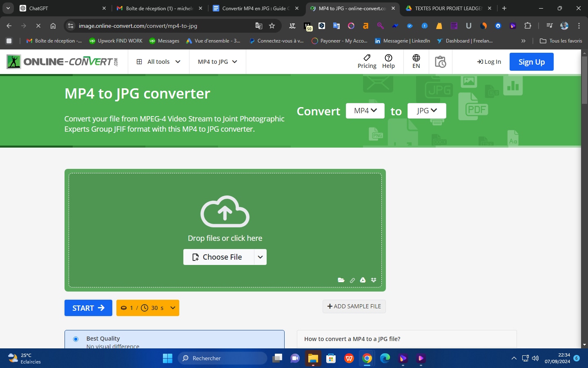
Task: Open the Upwork FIND WORK bookmark
Action: (x=116, y=41)
